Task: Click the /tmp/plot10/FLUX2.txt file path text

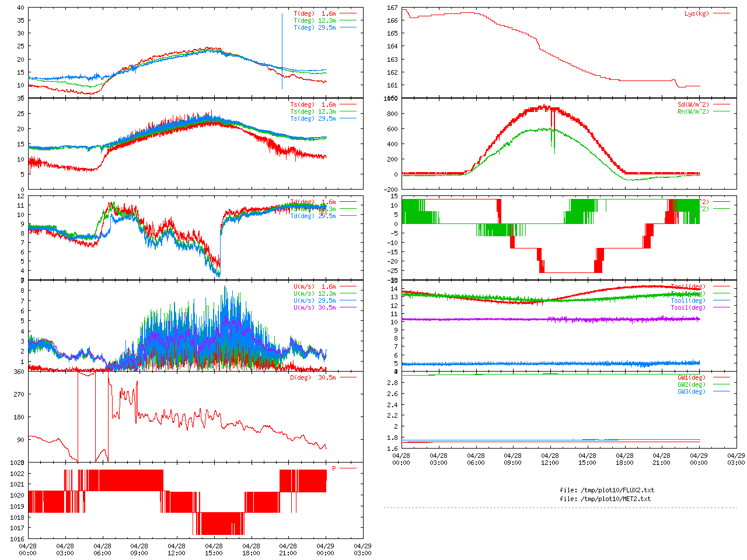Action: coord(606,490)
